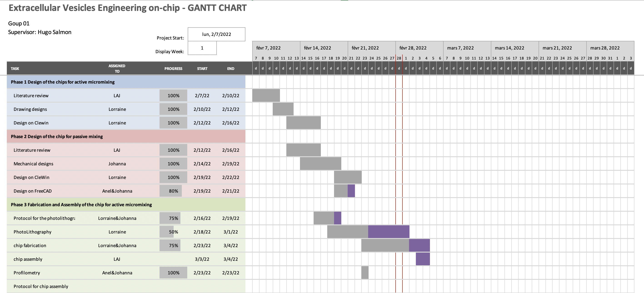Select the 'chip assembly' task cell
Viewport: 644px width, 293px height.
28,259
